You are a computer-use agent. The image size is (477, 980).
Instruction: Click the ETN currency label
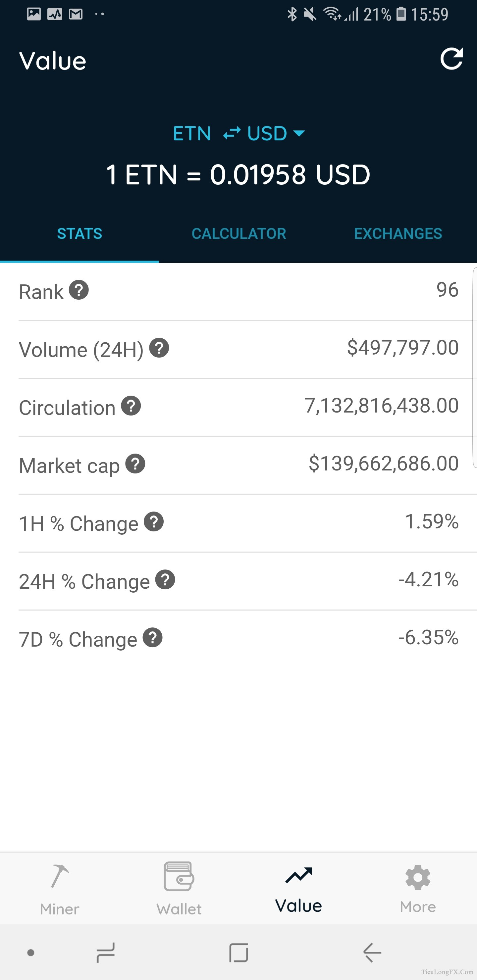click(192, 133)
